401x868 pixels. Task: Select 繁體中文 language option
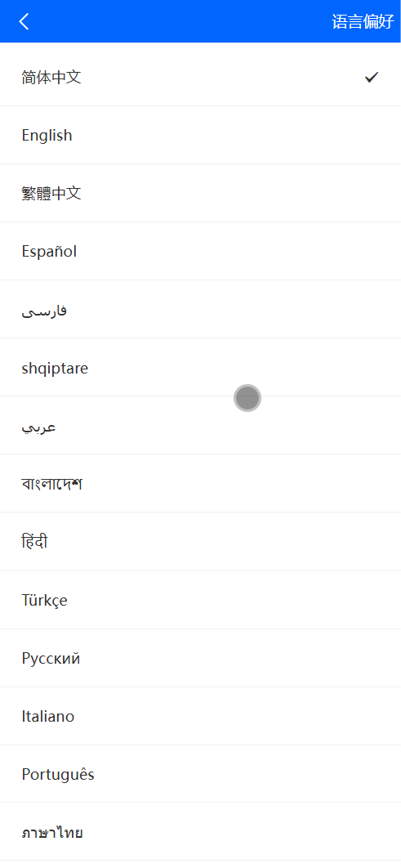(x=200, y=193)
